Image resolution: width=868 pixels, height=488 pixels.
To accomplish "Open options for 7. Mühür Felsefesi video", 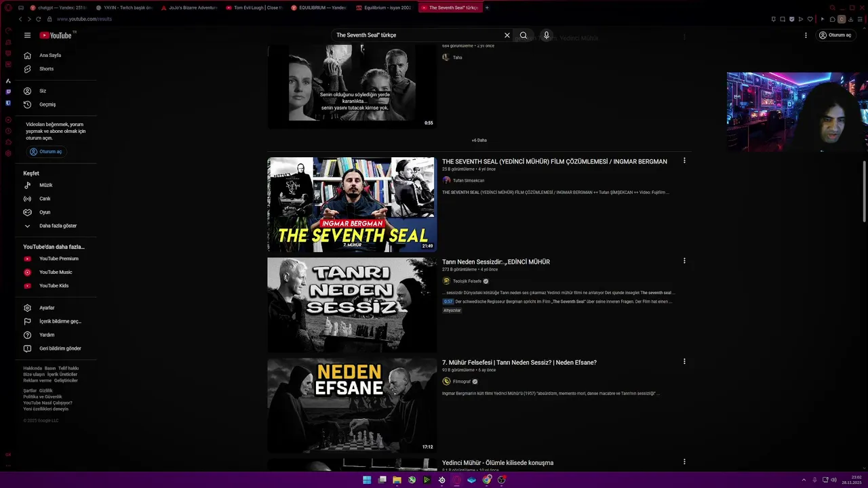I will [x=684, y=362].
